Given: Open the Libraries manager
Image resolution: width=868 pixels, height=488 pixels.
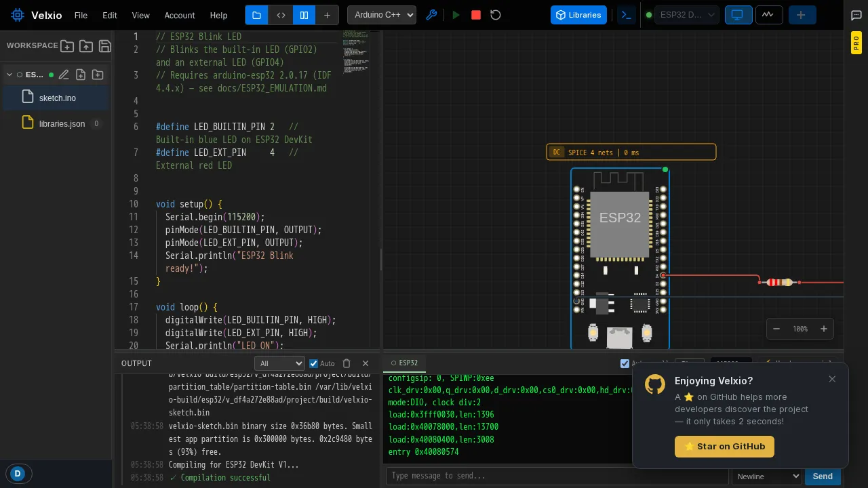Looking at the screenshot, I should 578,15.
